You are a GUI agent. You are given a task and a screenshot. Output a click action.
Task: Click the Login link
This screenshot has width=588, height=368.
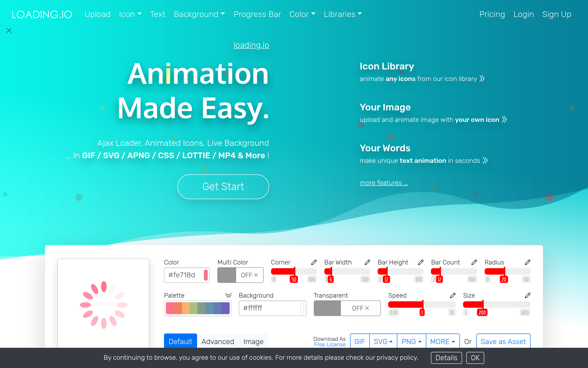pyautogui.click(x=523, y=14)
